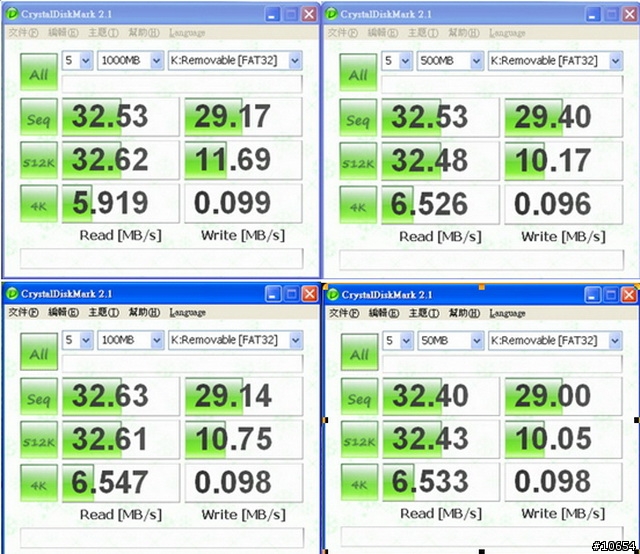The image size is (640, 554).
Task: Open the 文件(F) menu in the 1000MB window
Action: 23,33
